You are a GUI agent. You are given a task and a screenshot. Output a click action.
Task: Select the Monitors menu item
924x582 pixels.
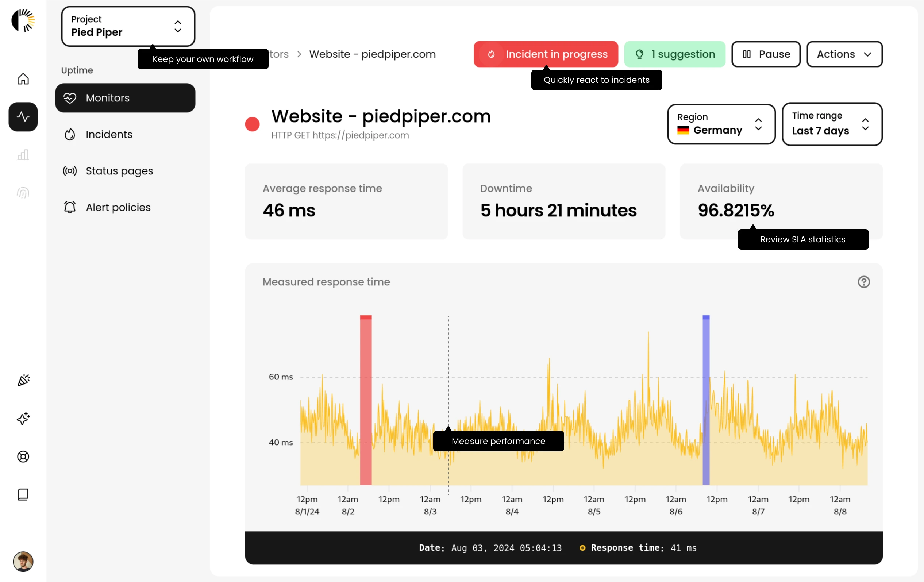click(125, 97)
